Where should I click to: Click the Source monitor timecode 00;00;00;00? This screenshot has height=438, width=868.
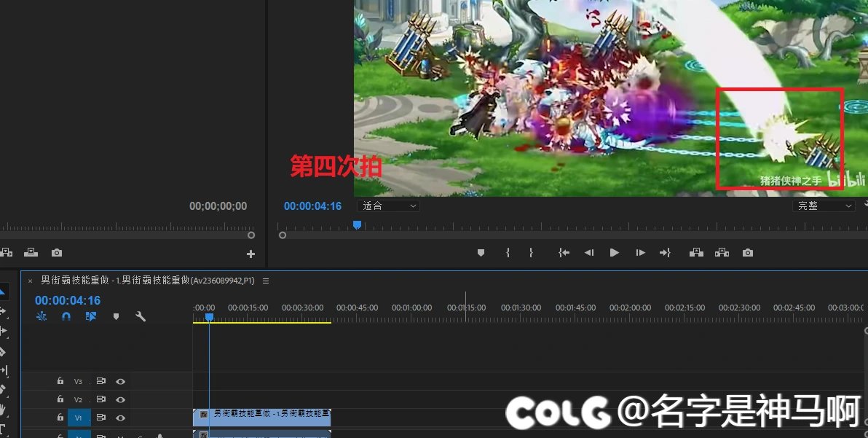click(218, 206)
